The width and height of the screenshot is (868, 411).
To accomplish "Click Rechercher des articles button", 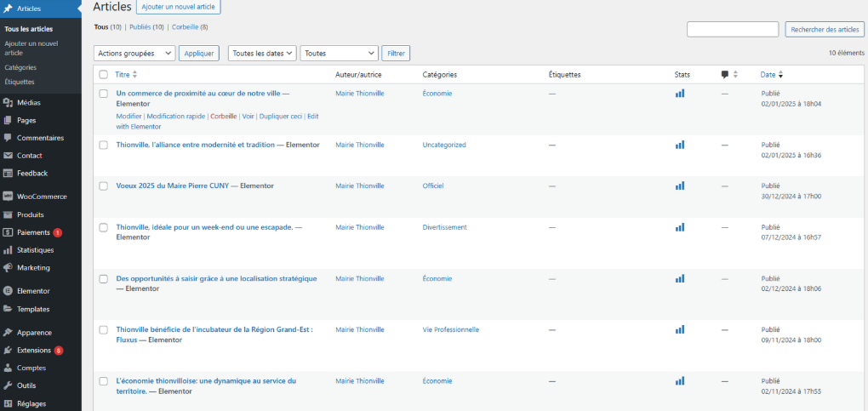I will click(825, 30).
